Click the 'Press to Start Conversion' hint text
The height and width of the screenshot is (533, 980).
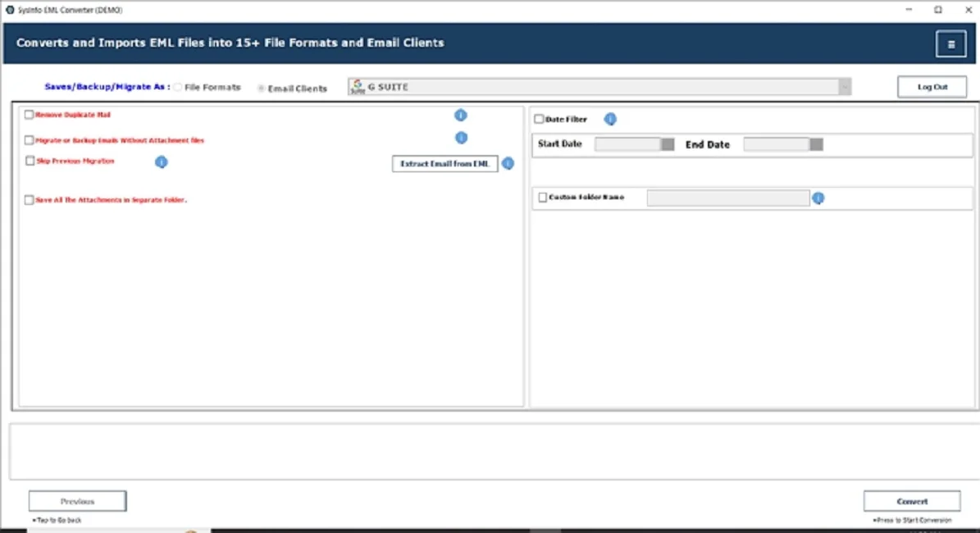point(912,520)
